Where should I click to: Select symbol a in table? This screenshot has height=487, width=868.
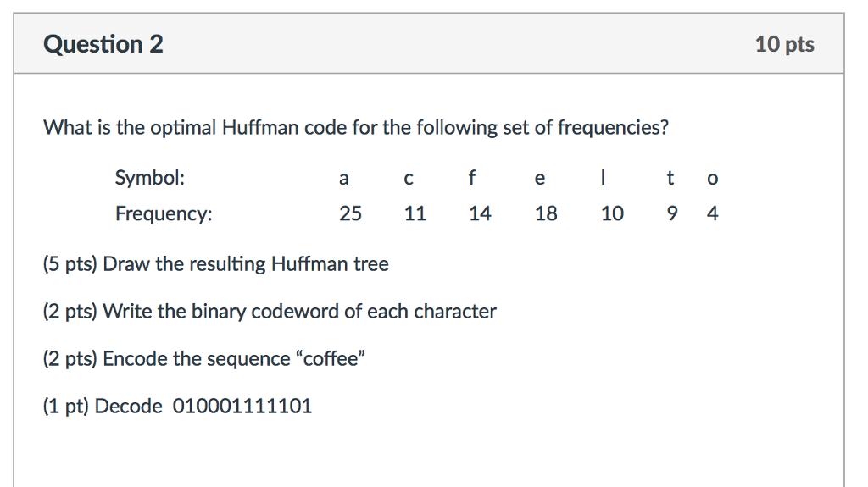[x=344, y=178]
